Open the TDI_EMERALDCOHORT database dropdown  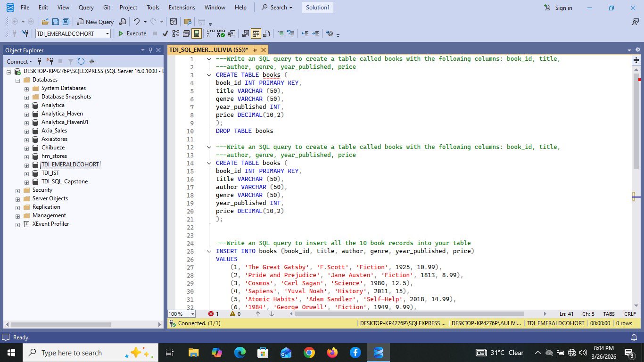click(x=107, y=33)
